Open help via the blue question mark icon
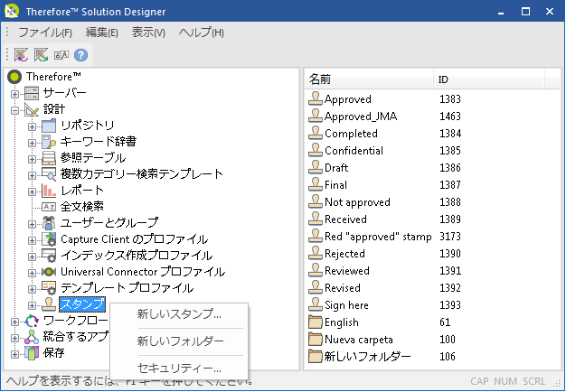 [x=80, y=55]
